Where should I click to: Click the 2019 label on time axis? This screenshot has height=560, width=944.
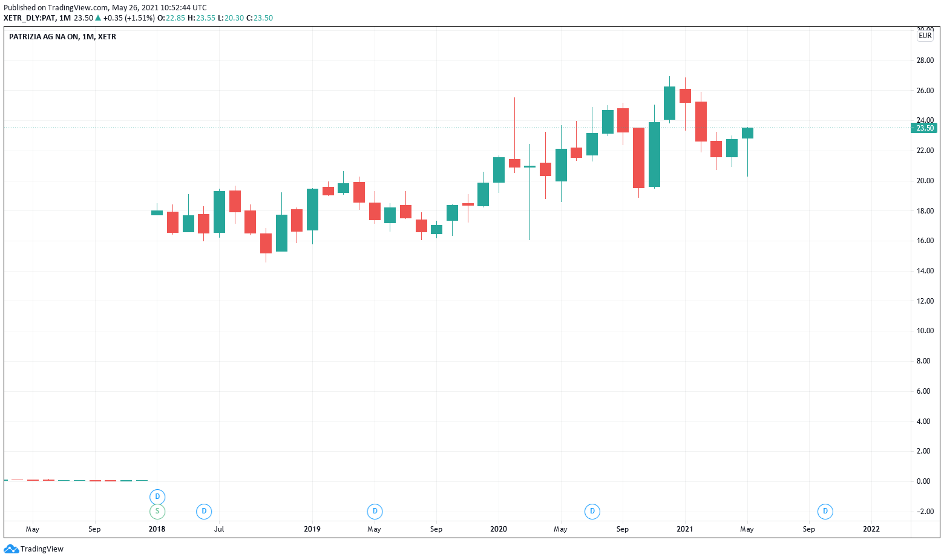point(312,529)
